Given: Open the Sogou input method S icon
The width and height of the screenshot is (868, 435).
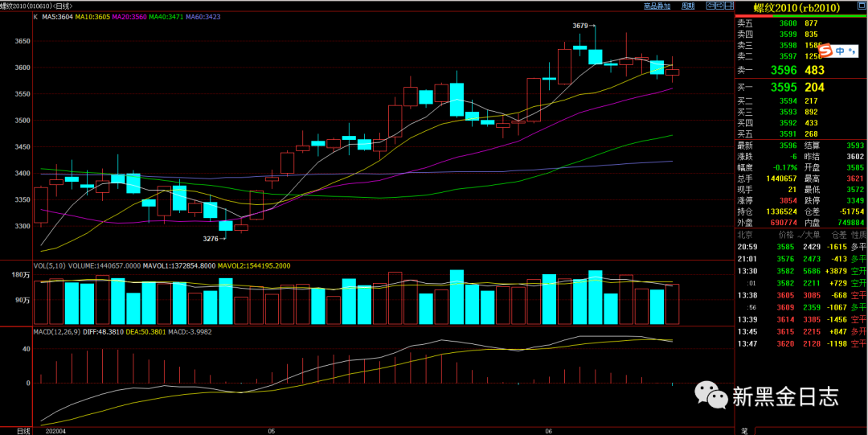Looking at the screenshot, I should point(826,51).
